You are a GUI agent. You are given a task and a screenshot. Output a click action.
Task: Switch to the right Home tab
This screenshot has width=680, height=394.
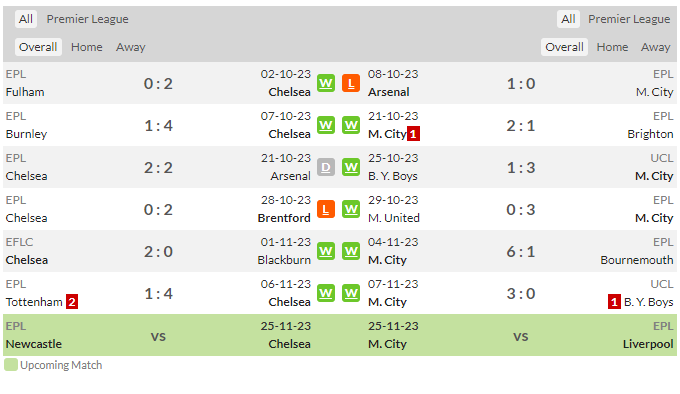(612, 47)
